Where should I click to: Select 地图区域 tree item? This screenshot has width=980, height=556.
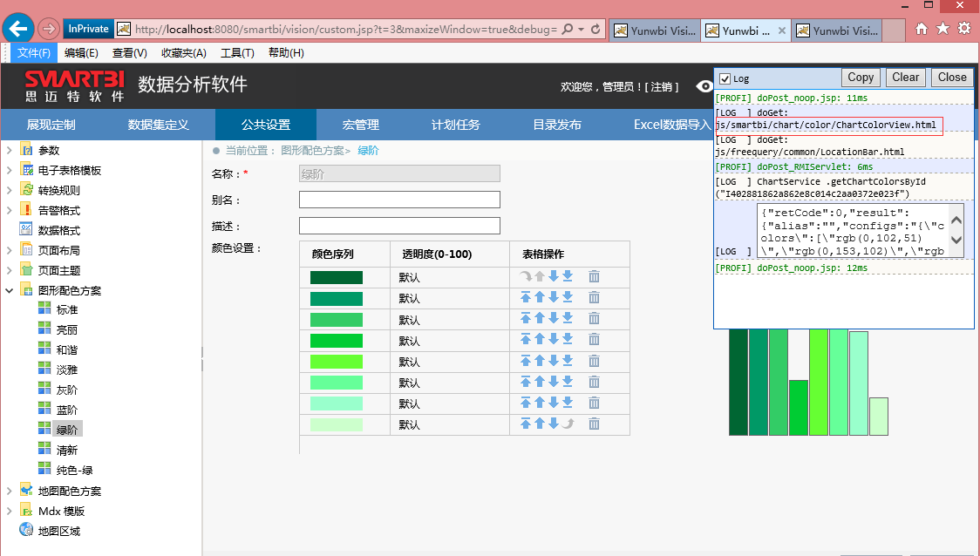[x=58, y=531]
